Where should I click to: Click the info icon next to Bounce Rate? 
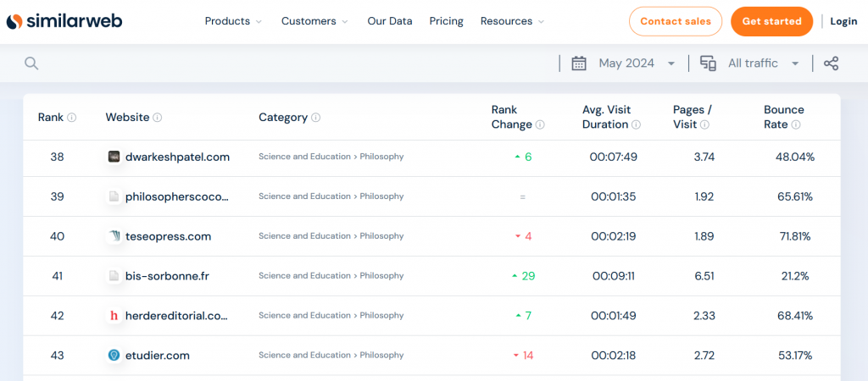[795, 125]
